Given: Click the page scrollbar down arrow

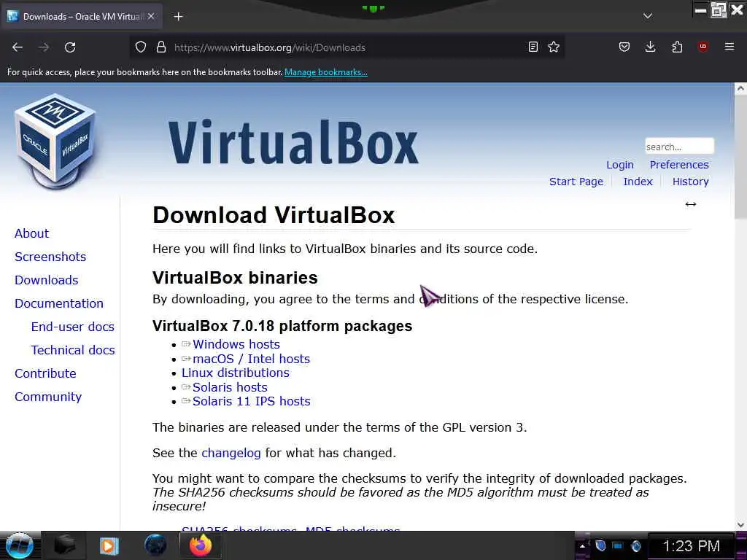Looking at the screenshot, I should click(x=740, y=525).
